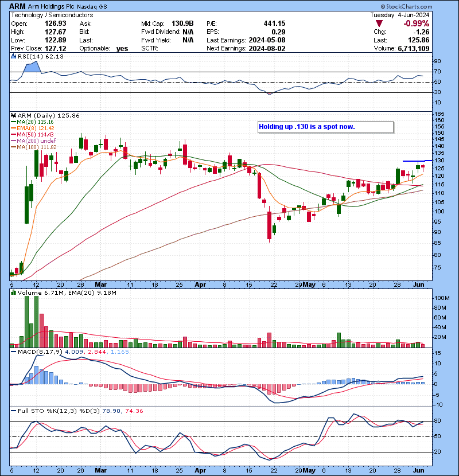The image size is (459, 476).
Task: Click the RSI(14) panel legend icon
Action: [x=13, y=56]
